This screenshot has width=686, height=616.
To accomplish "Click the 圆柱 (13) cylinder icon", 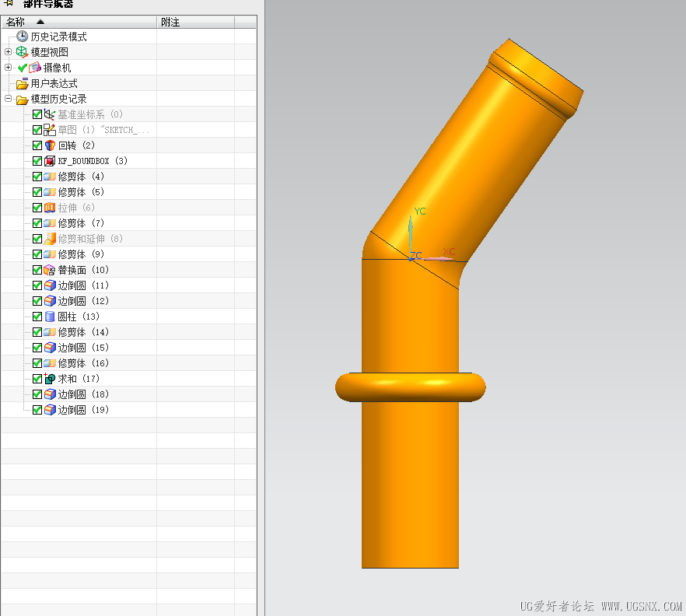I will 50,317.
